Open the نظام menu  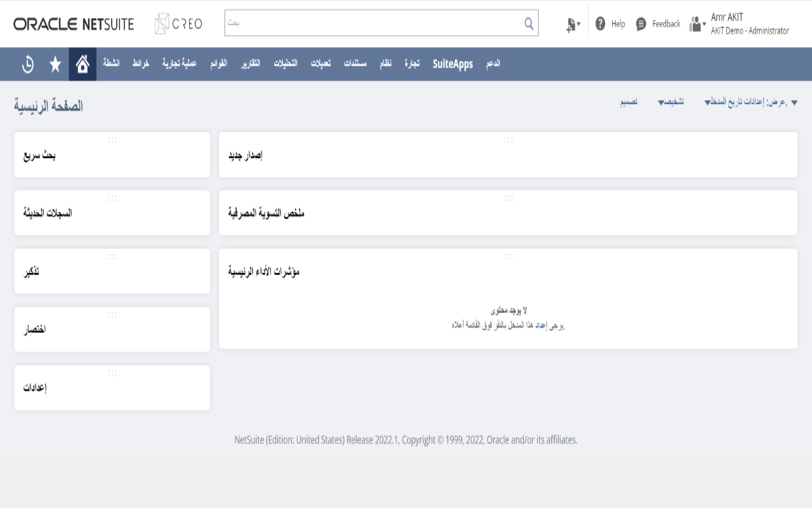[386, 64]
